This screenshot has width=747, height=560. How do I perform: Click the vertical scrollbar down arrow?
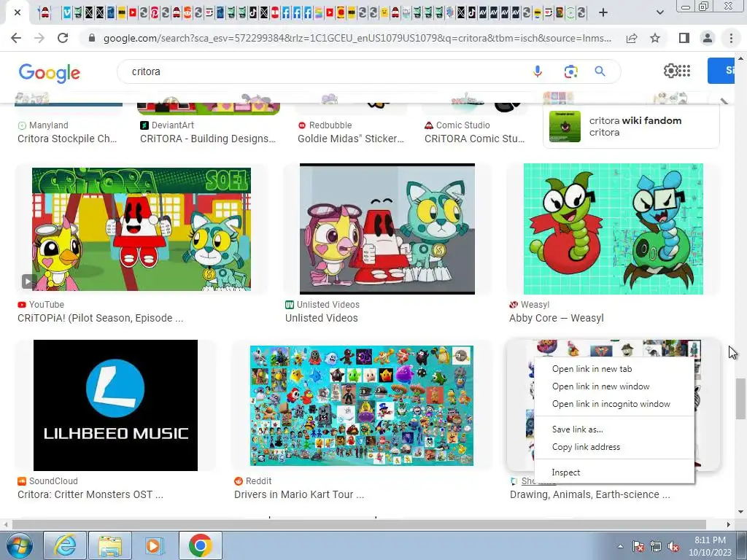click(x=740, y=512)
